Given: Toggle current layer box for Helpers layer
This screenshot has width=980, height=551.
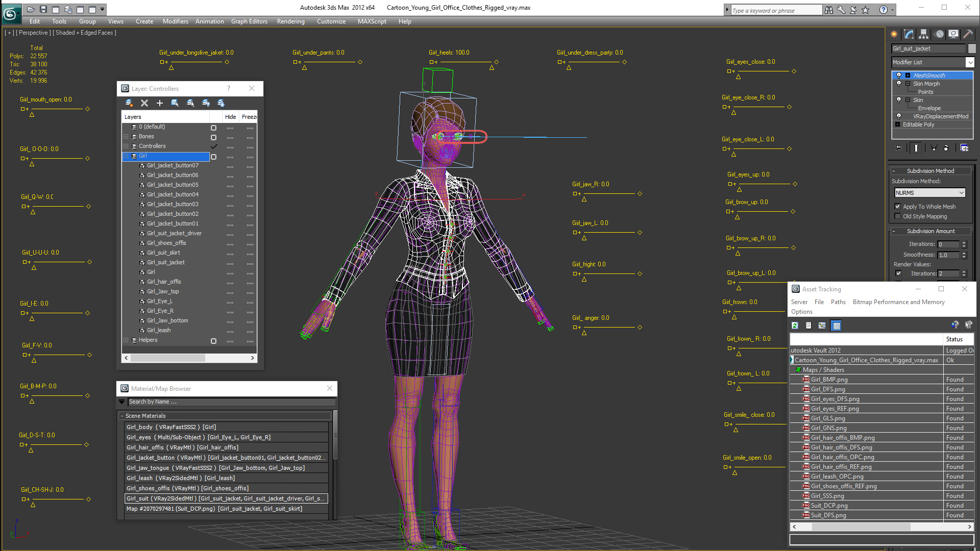Looking at the screenshot, I should [x=213, y=341].
